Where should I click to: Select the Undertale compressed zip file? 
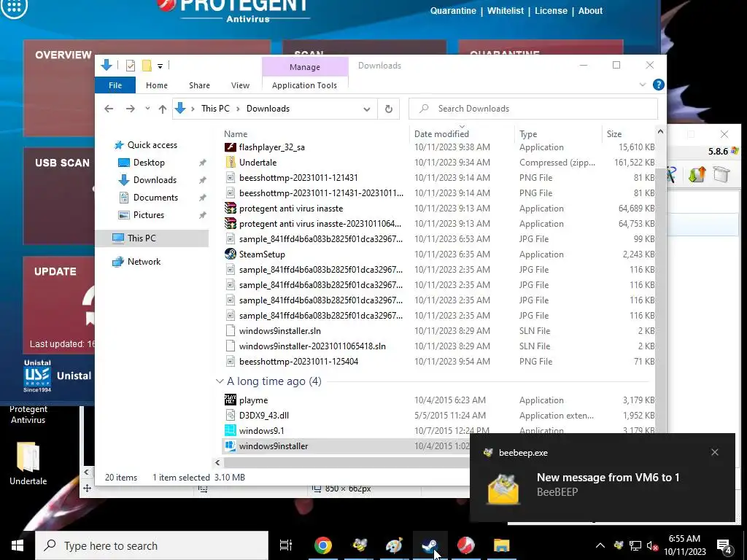(x=258, y=163)
